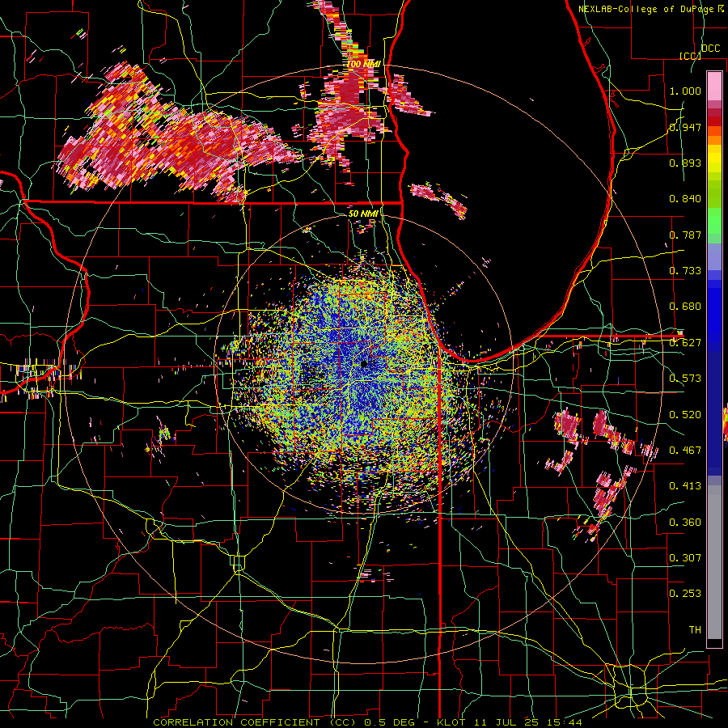Select the 0.627 legend value
The image size is (728, 728).
coord(685,343)
